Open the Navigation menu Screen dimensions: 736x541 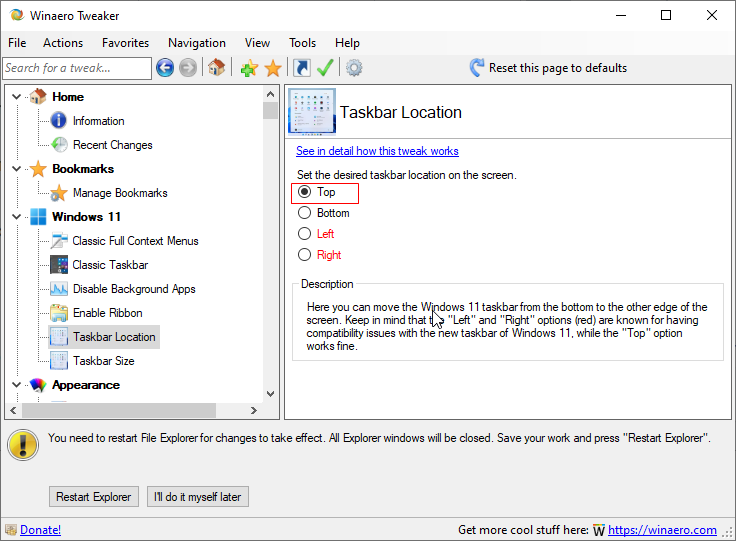point(197,43)
